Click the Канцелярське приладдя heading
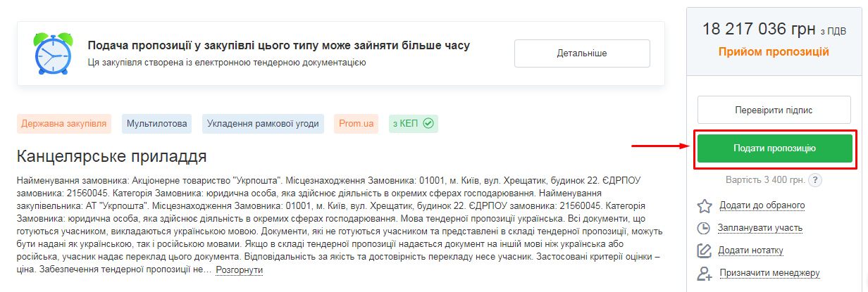This screenshot has height=292, width=868. coord(111,155)
